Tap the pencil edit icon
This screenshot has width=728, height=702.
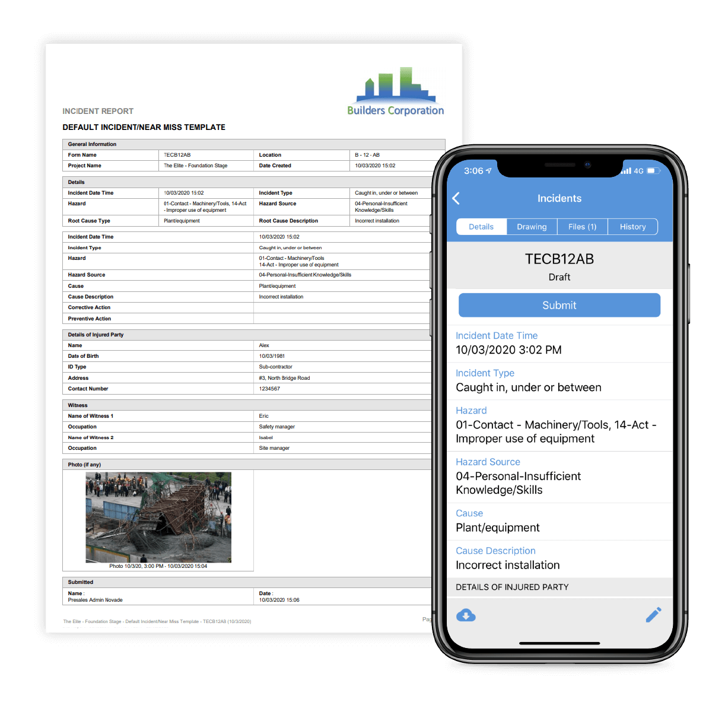[653, 615]
